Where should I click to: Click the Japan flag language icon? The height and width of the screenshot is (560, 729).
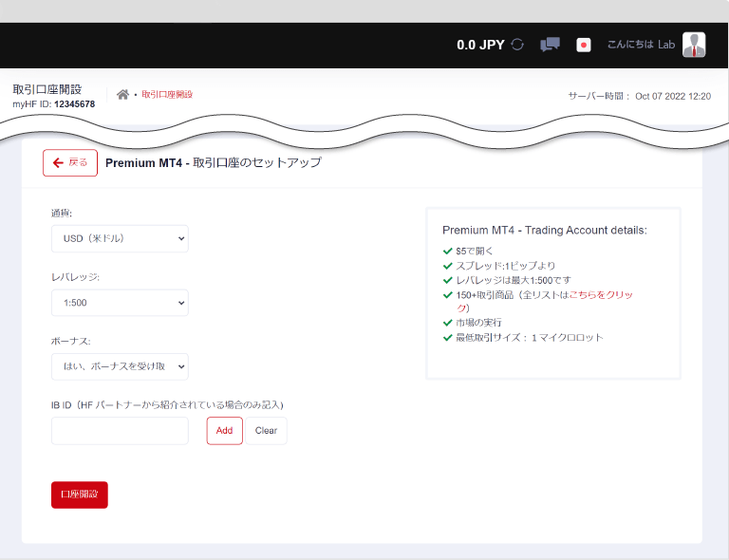tap(584, 45)
